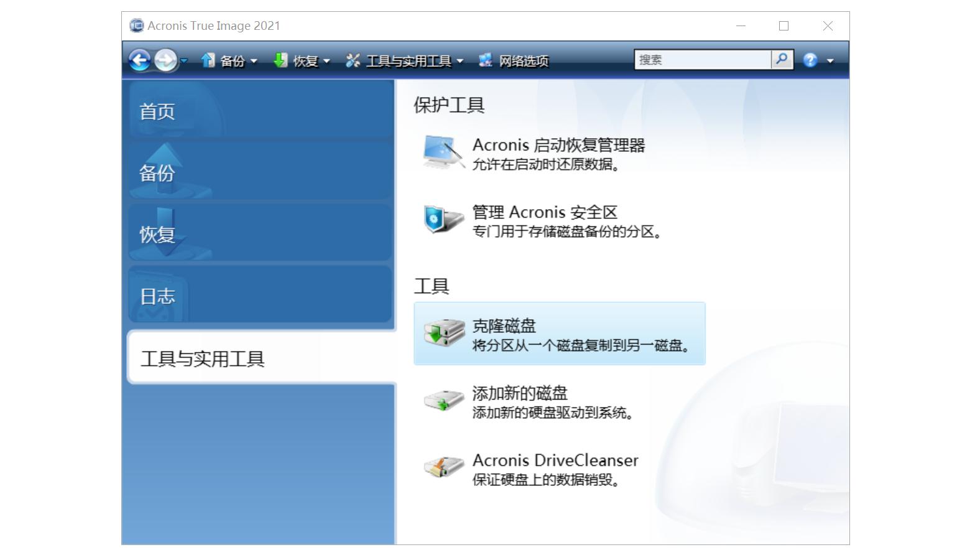Click the Acronis True Image title bar icon

[x=136, y=26]
